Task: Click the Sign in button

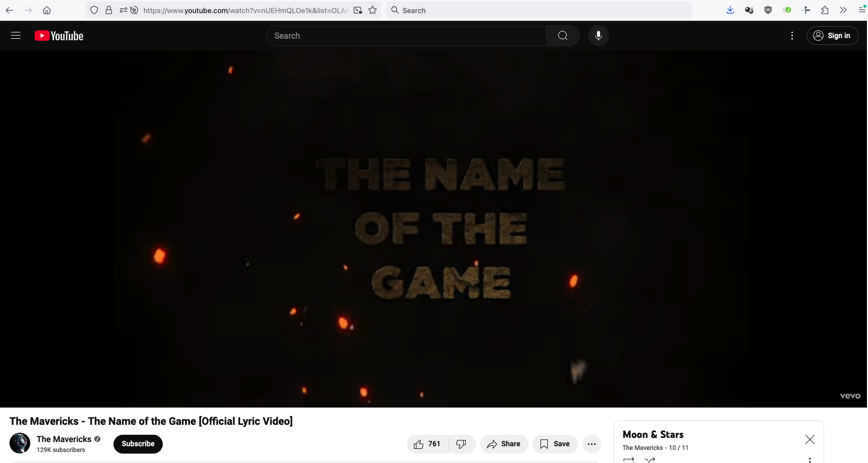Action: pyautogui.click(x=832, y=36)
